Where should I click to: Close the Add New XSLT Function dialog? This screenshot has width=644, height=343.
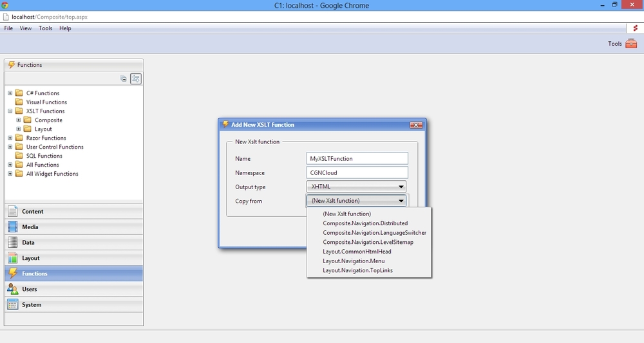click(416, 125)
